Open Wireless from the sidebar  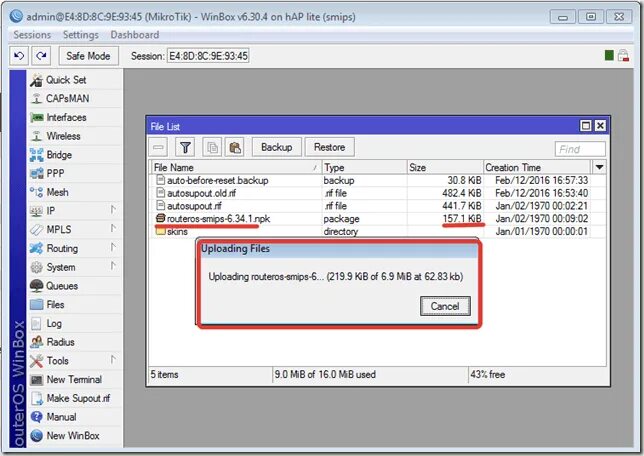pyautogui.click(x=75, y=136)
